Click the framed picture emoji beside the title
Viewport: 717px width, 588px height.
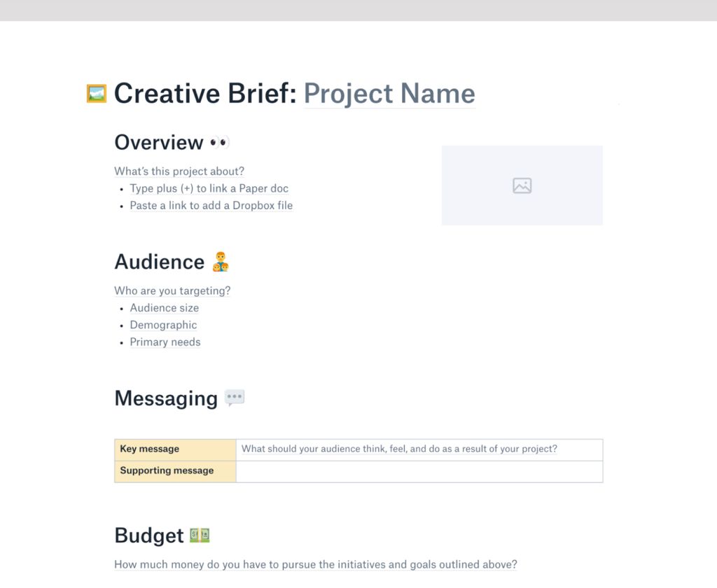pos(96,94)
